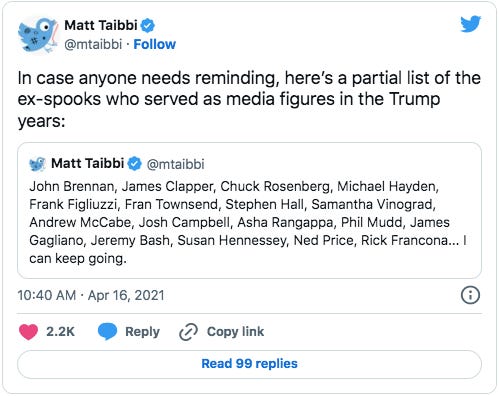The height and width of the screenshot is (396, 499).
Task: Read 99 replies button
Action: (249, 364)
